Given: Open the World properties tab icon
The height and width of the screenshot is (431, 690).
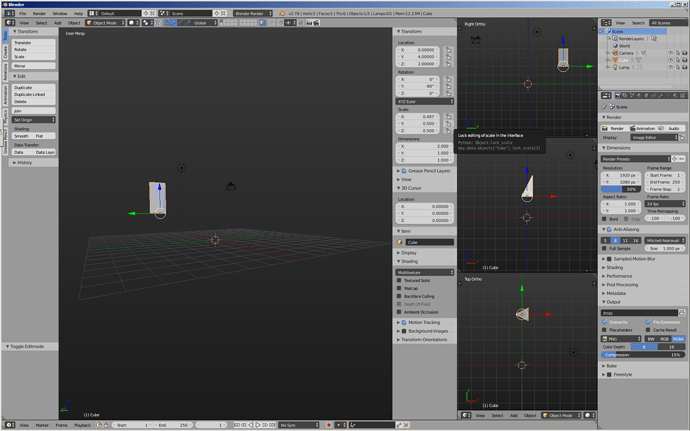Looking at the screenshot, I should click(639, 96).
